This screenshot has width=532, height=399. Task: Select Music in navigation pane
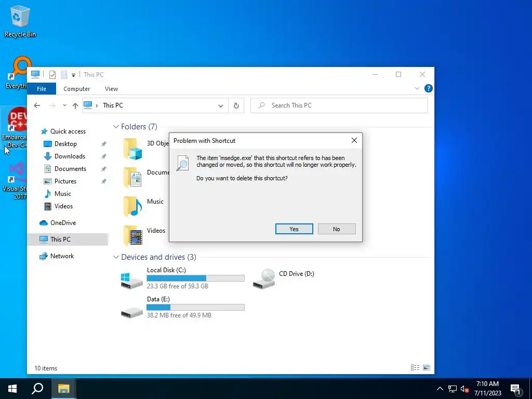point(63,194)
